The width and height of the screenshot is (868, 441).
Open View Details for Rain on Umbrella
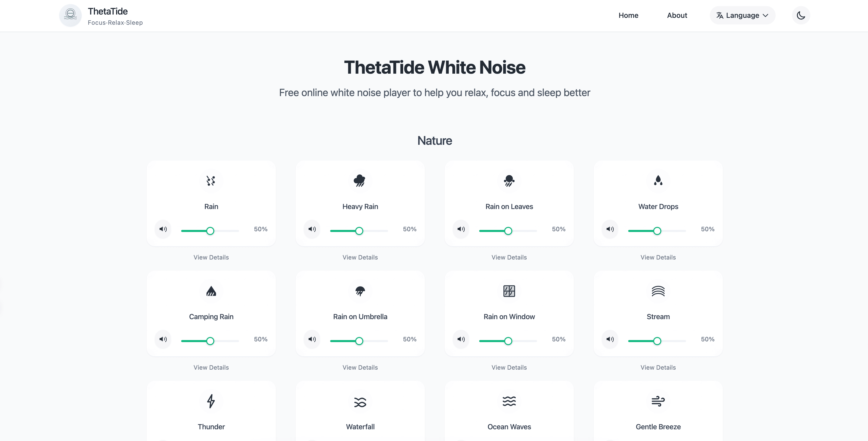360,367
